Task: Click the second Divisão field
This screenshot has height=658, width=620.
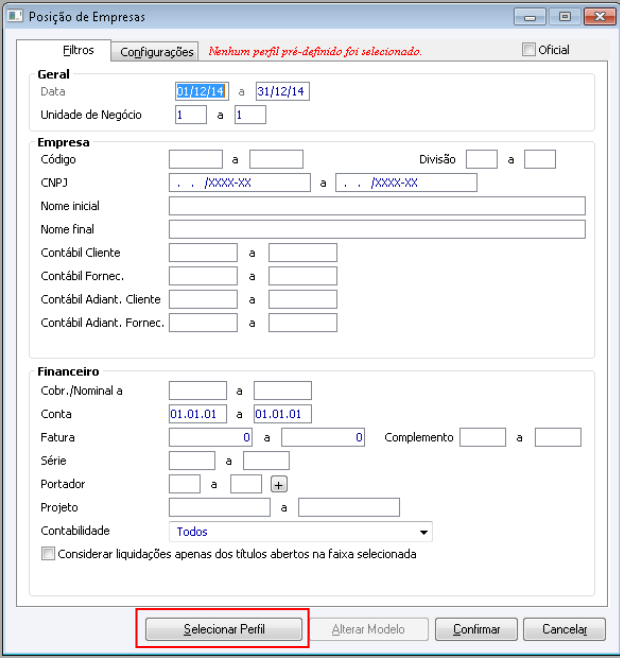Action: [x=540, y=159]
